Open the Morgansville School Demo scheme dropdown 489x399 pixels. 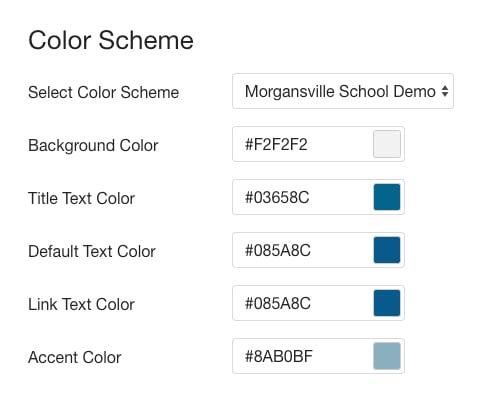[343, 91]
